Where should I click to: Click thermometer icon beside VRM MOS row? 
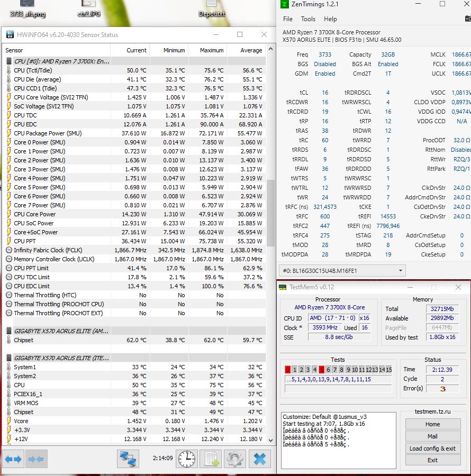(9, 403)
